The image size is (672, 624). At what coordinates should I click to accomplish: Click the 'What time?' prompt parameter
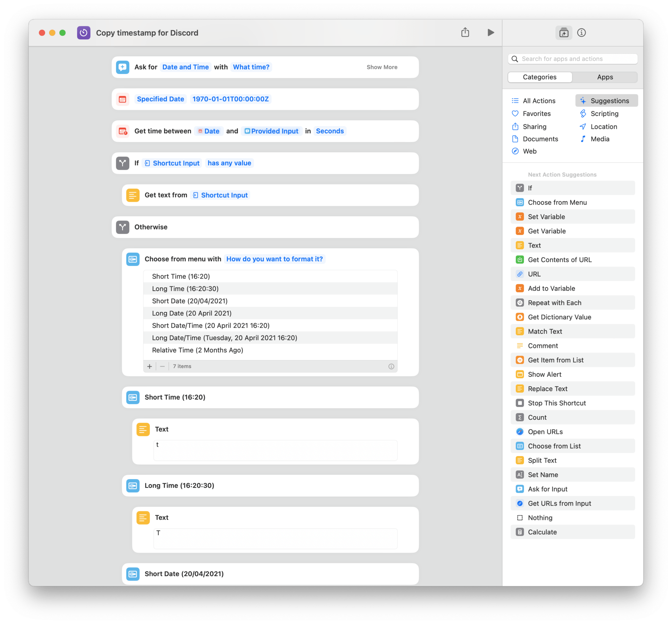[251, 67]
